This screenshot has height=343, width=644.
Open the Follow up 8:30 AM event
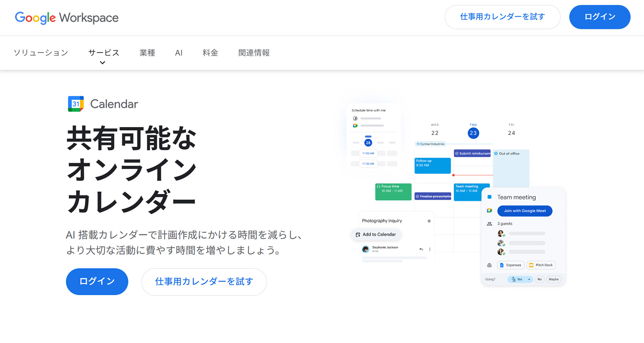[433, 166]
